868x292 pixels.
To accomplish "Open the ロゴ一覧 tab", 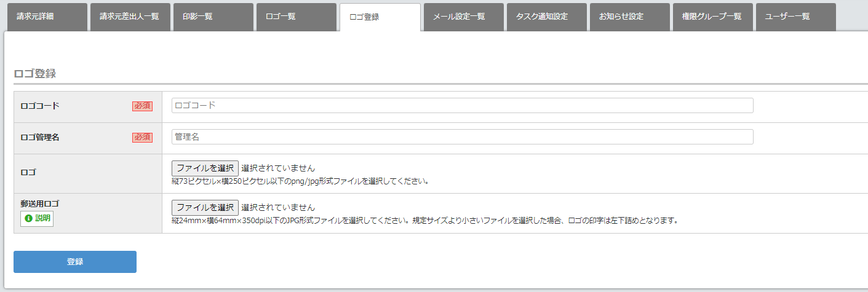I will coord(297,17).
